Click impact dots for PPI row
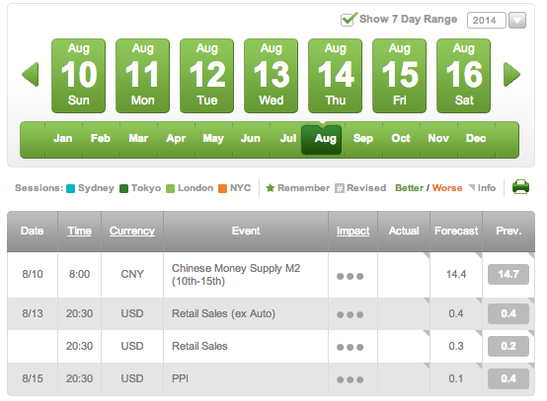547x401 pixels. (x=350, y=380)
